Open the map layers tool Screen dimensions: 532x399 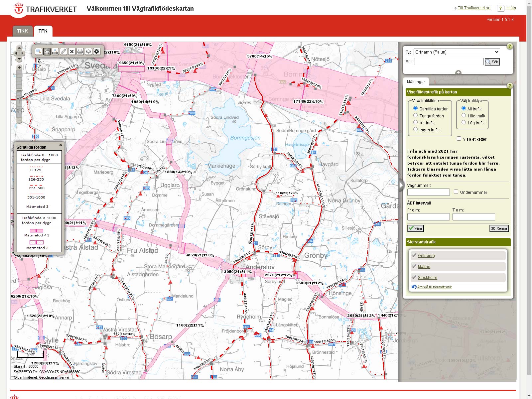(88, 51)
